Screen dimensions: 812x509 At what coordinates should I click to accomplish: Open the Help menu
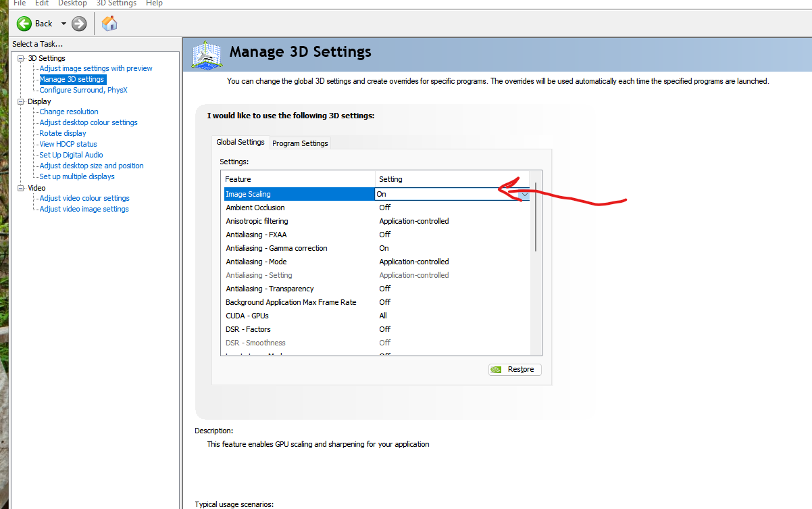(x=154, y=3)
